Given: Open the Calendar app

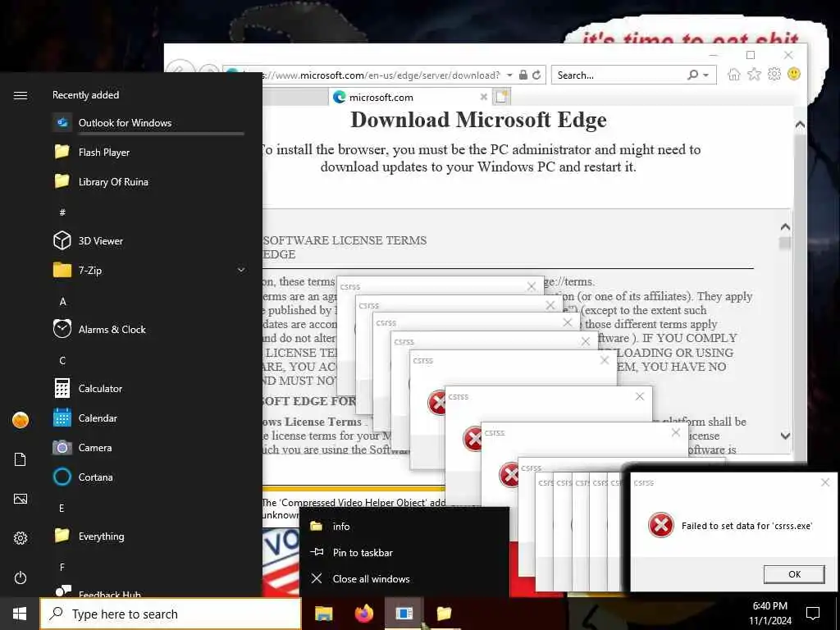Looking at the screenshot, I should 148,418.
